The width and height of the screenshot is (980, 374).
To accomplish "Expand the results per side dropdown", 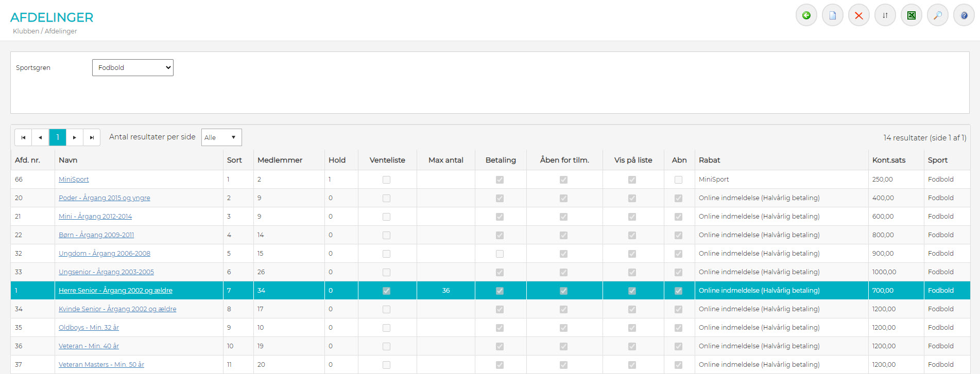I will (221, 137).
